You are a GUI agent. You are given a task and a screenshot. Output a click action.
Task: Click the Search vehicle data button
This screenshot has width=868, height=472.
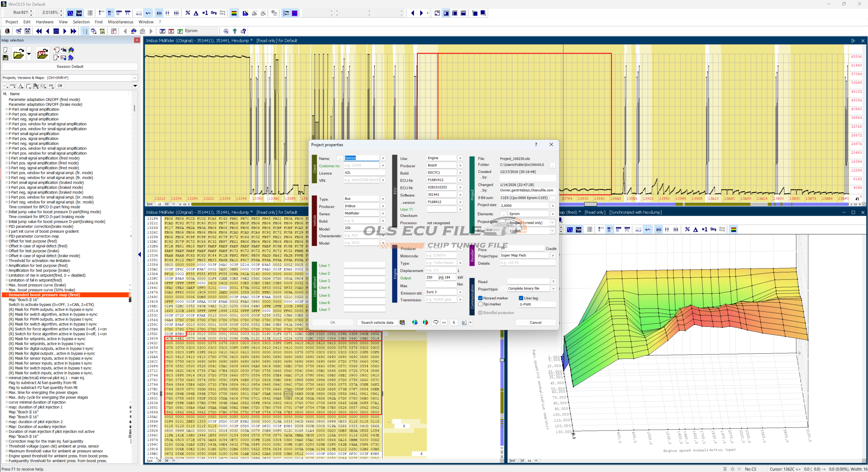377,322
